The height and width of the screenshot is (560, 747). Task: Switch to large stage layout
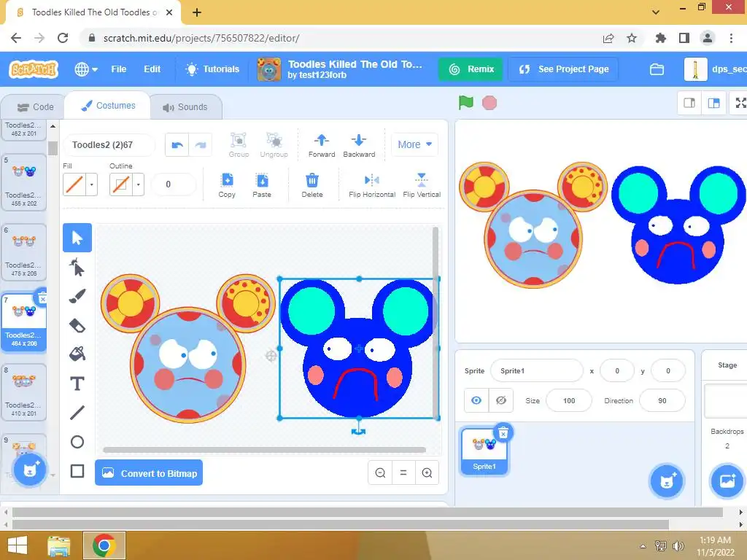point(713,103)
